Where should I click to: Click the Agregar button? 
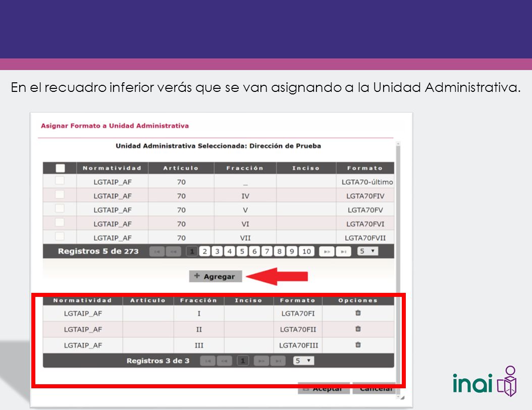pos(216,276)
